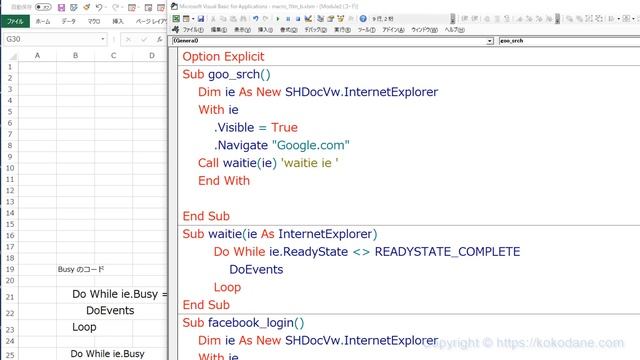Open the デバッグ(D) menu in VBA editor
The image size is (640, 360).
(x=316, y=30)
